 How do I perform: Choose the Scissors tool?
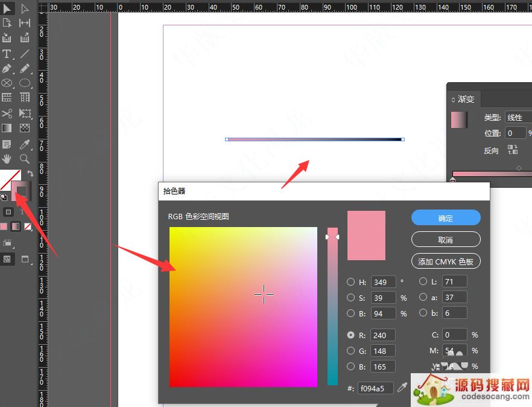point(7,113)
